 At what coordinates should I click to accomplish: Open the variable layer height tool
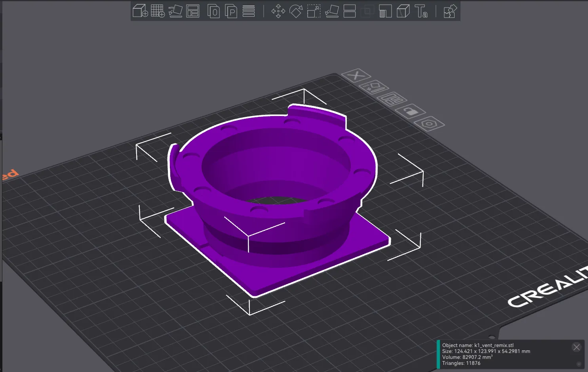pos(249,11)
